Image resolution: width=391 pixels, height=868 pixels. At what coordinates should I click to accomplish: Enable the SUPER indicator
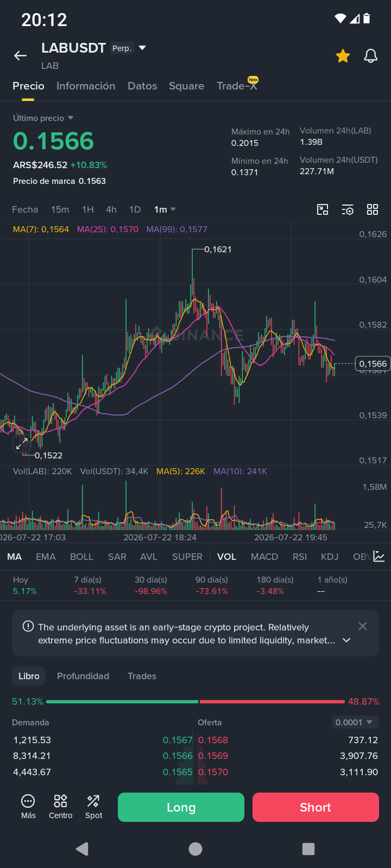[187, 557]
